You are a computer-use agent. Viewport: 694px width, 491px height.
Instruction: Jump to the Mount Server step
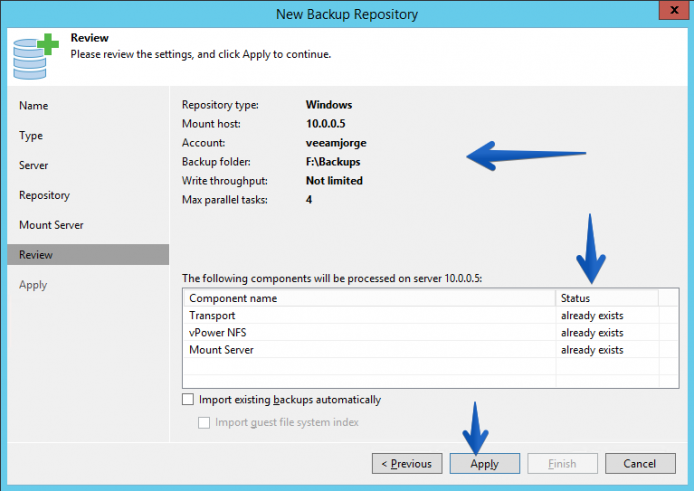[51, 225]
